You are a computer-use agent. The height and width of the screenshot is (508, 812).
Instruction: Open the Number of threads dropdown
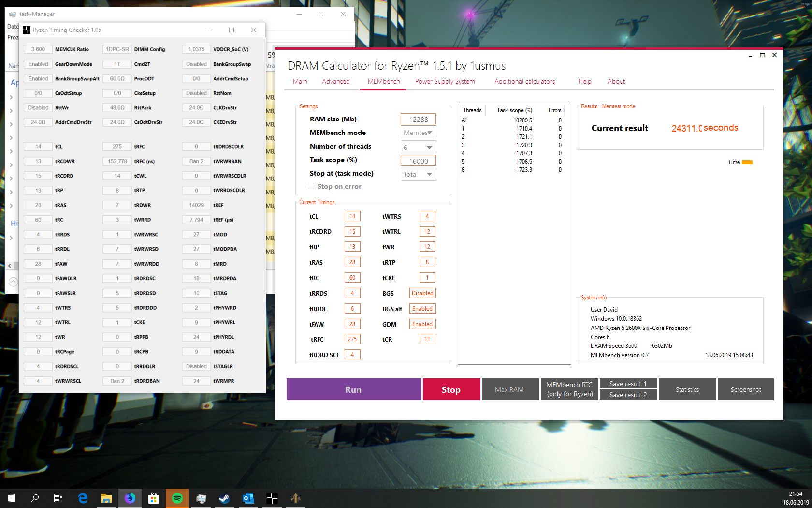pos(419,148)
